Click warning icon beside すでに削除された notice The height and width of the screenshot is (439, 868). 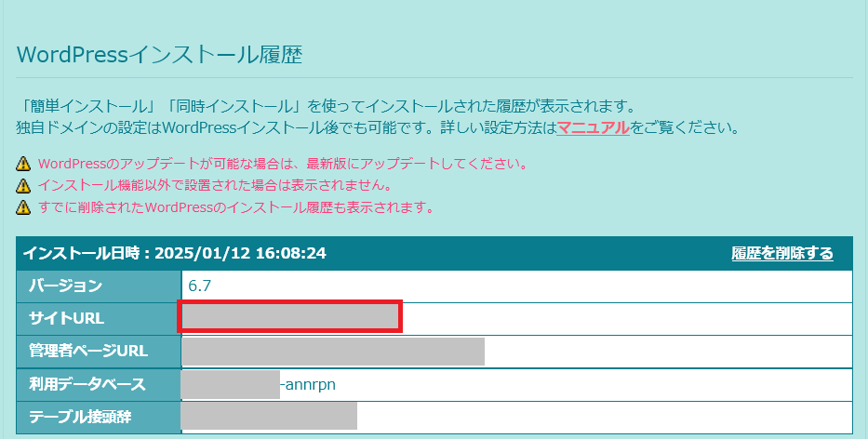coord(24,206)
